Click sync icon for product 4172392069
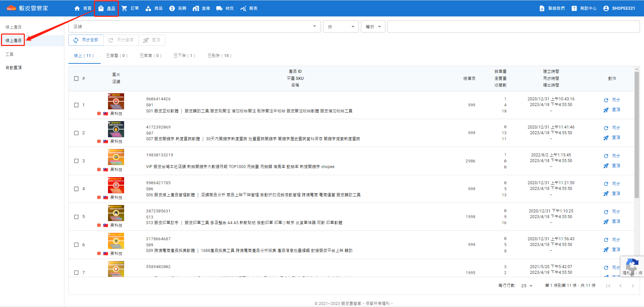Viewport: 644px width, 307px height. 606,128
